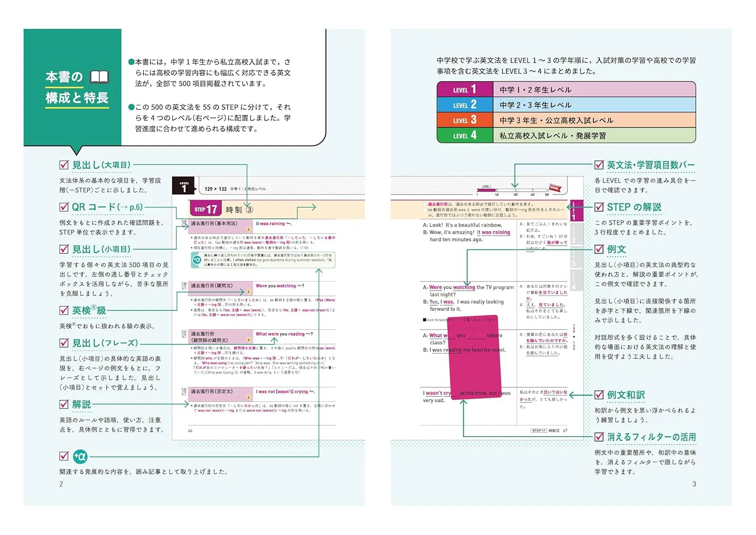The image size is (756, 535).
Task: Click sample page number 66
Action: coord(190,431)
